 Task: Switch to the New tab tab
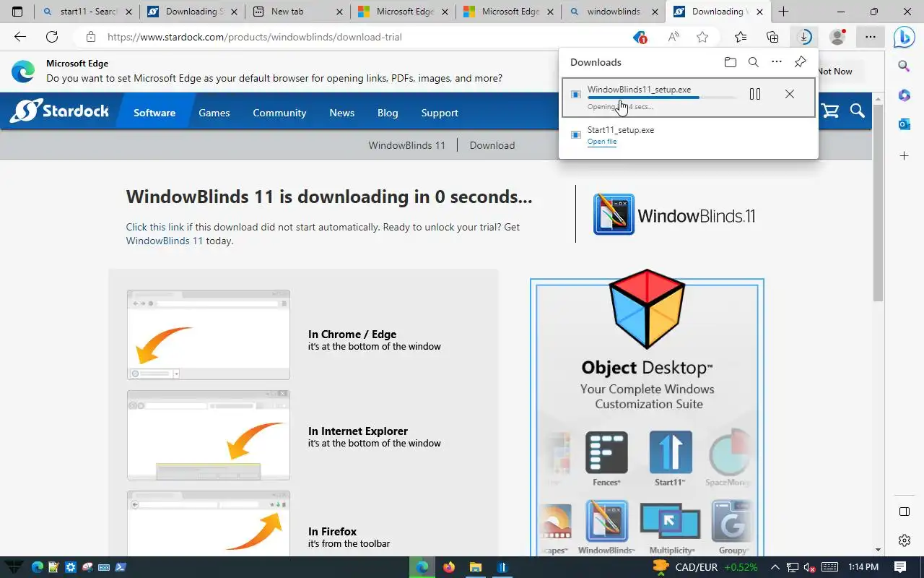pos(297,12)
